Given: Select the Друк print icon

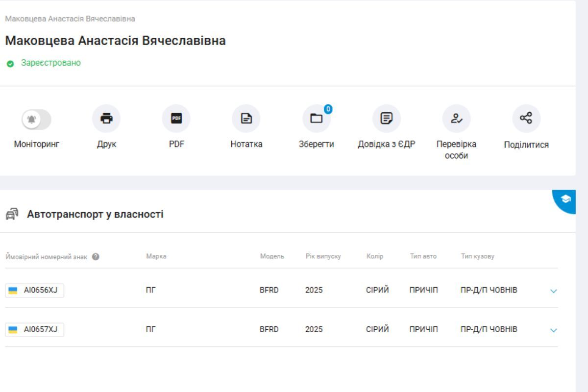Looking at the screenshot, I should pyautogui.click(x=106, y=118).
